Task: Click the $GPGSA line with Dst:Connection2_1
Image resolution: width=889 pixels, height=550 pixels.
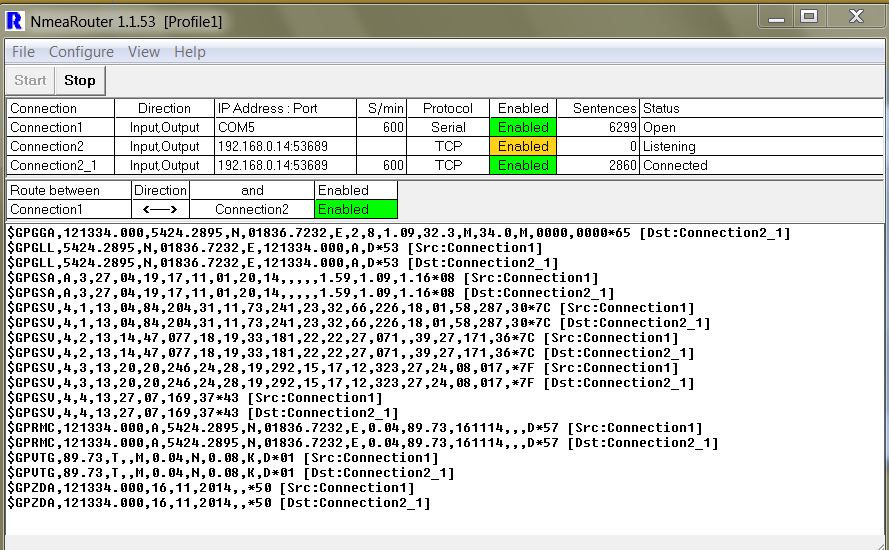Action: [311, 293]
